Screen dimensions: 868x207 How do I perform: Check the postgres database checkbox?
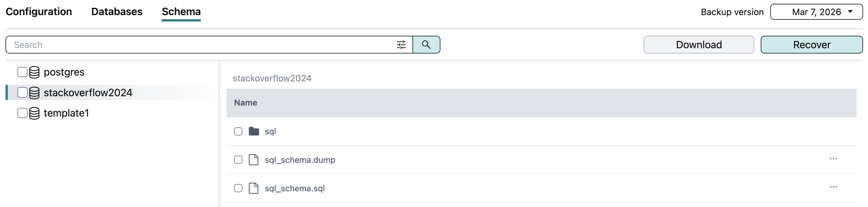[x=22, y=72]
